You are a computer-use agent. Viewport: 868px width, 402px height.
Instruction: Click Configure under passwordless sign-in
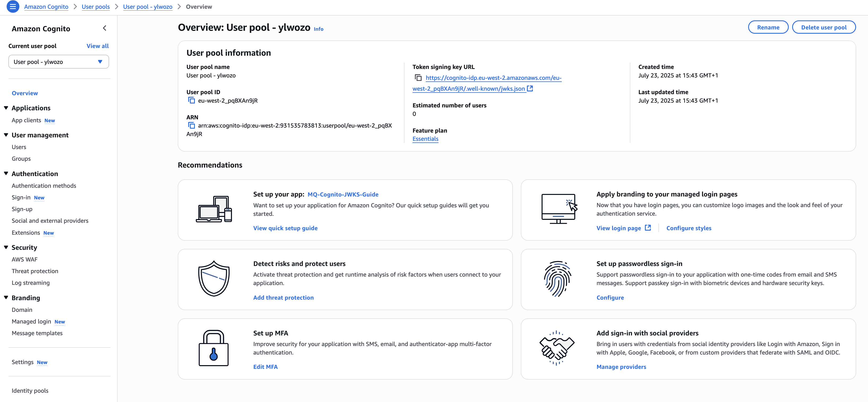coord(610,298)
